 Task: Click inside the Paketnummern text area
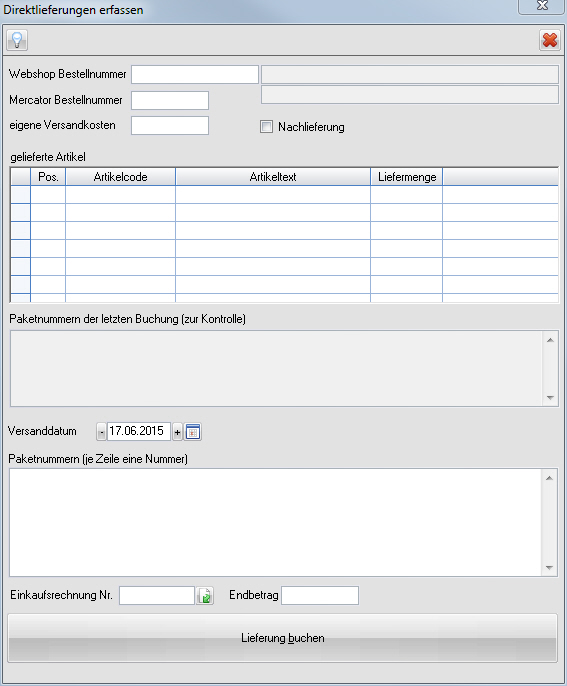[x=276, y=522]
